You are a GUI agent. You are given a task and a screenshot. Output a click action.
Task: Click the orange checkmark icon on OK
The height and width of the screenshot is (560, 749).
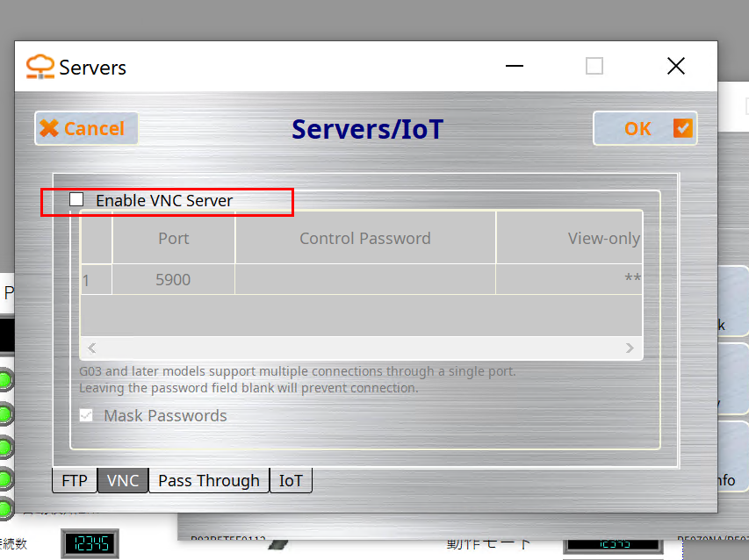pos(682,128)
